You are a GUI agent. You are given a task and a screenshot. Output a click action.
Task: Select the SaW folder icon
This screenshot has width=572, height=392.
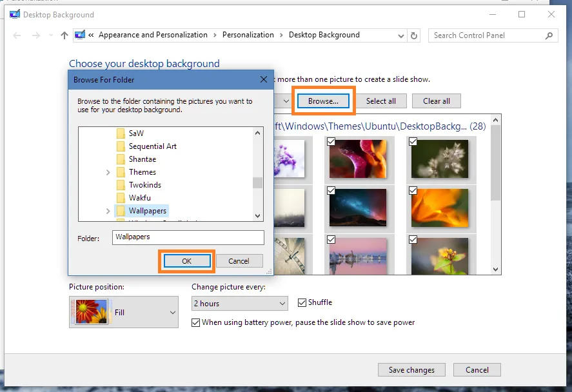coord(121,133)
